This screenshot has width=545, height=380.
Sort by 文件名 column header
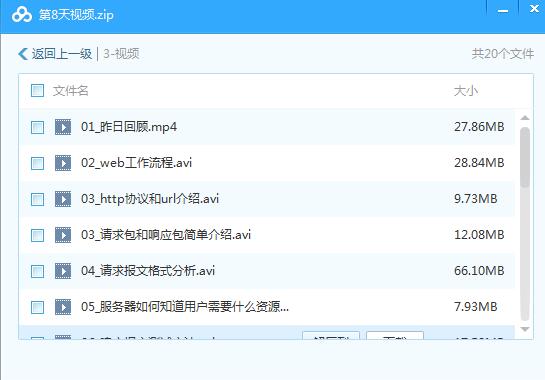[71, 91]
